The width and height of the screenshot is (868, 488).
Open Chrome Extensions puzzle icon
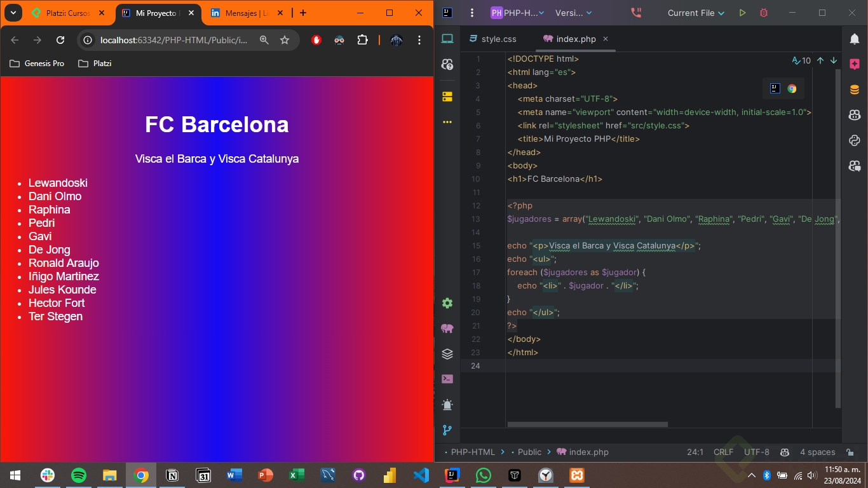point(362,40)
